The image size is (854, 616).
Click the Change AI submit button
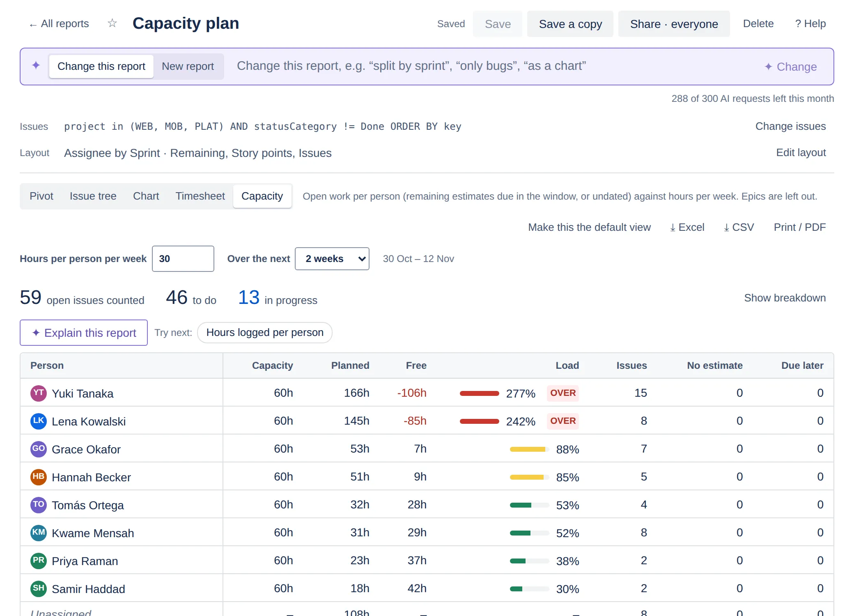click(x=791, y=67)
